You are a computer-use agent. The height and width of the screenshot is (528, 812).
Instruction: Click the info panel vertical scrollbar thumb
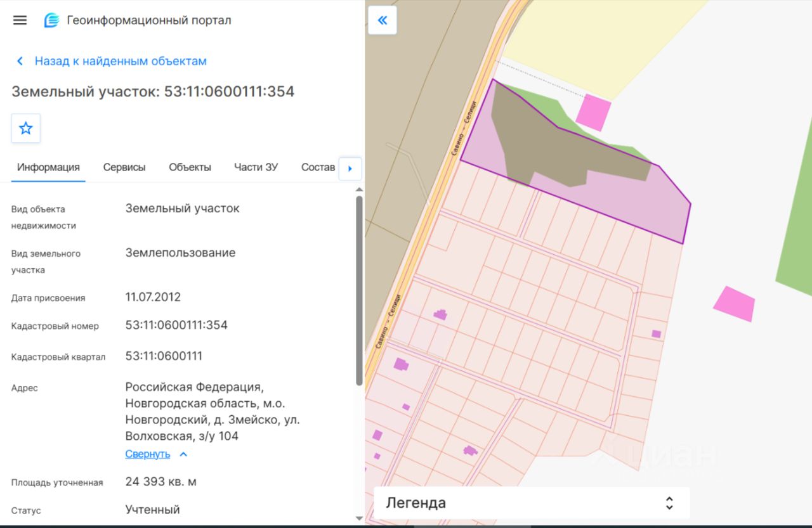[x=359, y=290]
